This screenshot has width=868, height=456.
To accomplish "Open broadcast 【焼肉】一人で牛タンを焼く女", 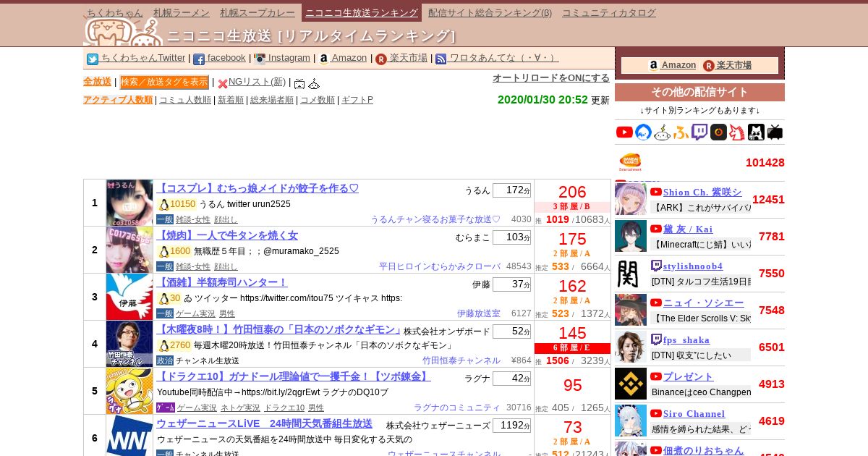I will click(227, 235).
